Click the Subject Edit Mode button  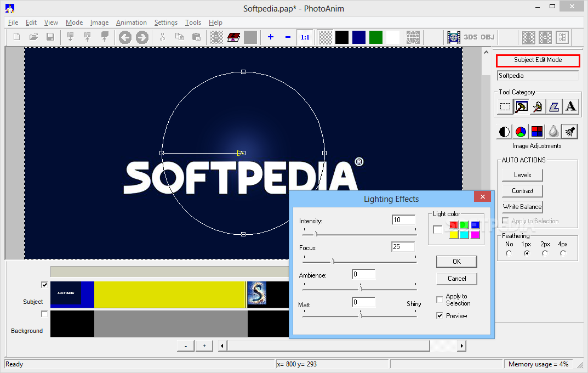pyautogui.click(x=538, y=60)
